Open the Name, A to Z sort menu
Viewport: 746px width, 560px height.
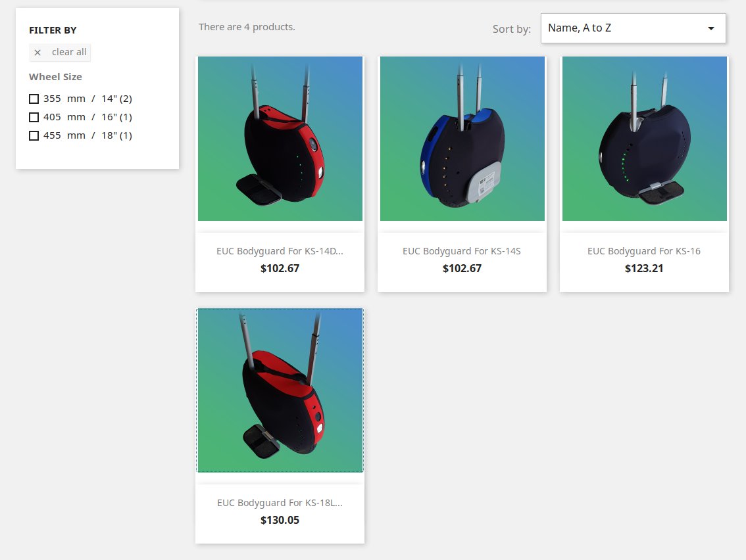[634, 28]
